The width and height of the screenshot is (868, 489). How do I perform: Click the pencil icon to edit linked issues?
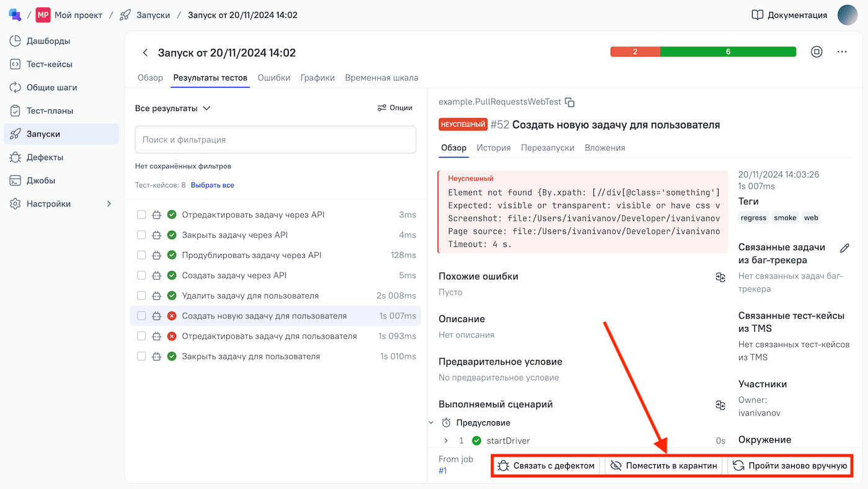844,248
